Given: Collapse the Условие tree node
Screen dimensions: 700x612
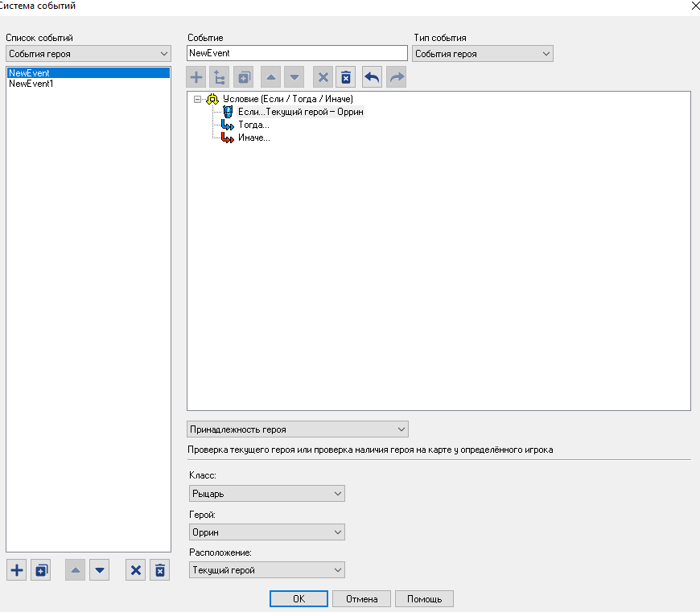Looking at the screenshot, I should 197,99.
